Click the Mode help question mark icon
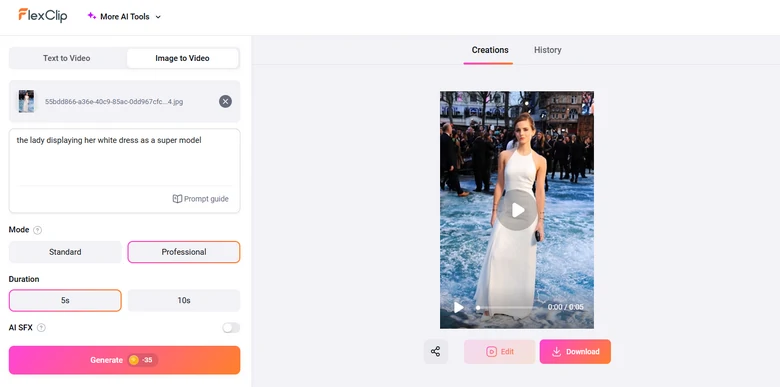The image size is (780, 387). pyautogui.click(x=37, y=230)
